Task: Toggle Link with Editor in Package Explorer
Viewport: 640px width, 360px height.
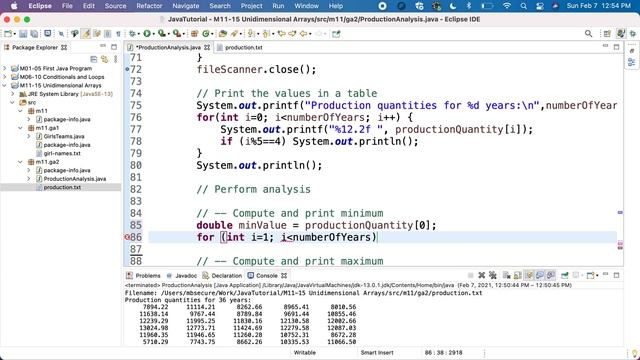Action: pos(104,59)
